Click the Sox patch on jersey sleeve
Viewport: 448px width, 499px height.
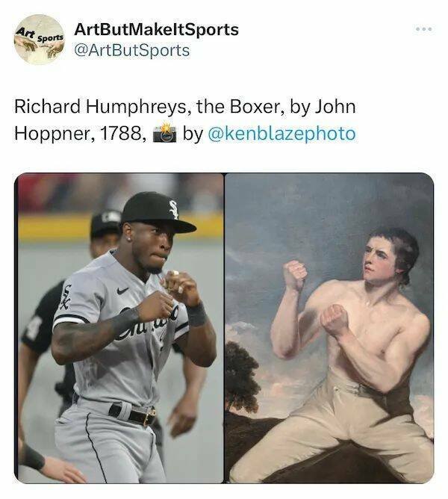(65, 297)
